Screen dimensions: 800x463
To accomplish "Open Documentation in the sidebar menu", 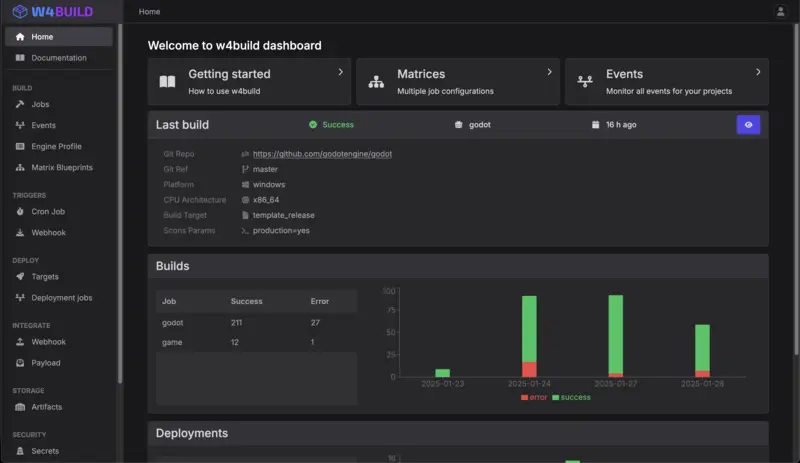I will (59, 58).
